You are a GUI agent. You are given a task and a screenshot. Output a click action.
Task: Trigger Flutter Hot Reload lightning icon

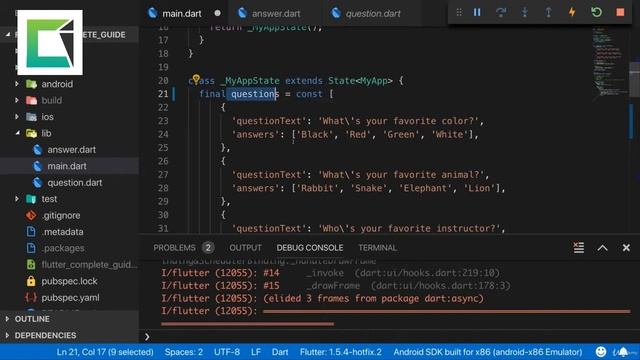[x=572, y=13]
